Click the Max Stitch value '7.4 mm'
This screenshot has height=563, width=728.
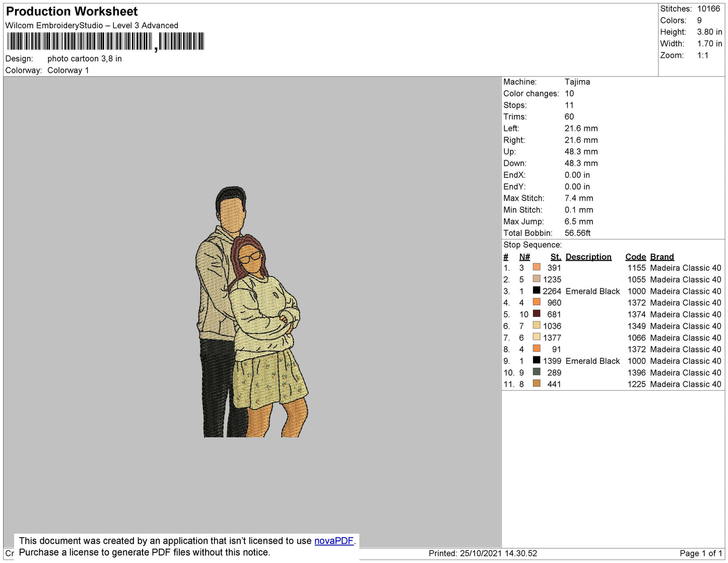coord(579,198)
